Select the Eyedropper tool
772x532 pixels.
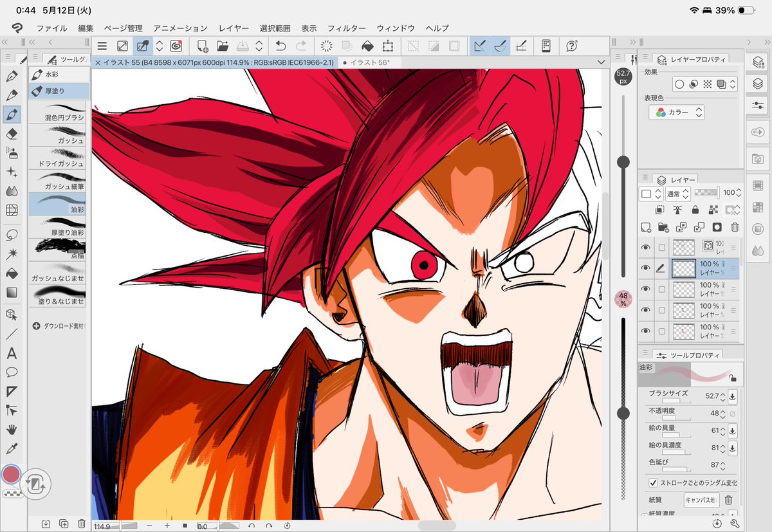11,448
